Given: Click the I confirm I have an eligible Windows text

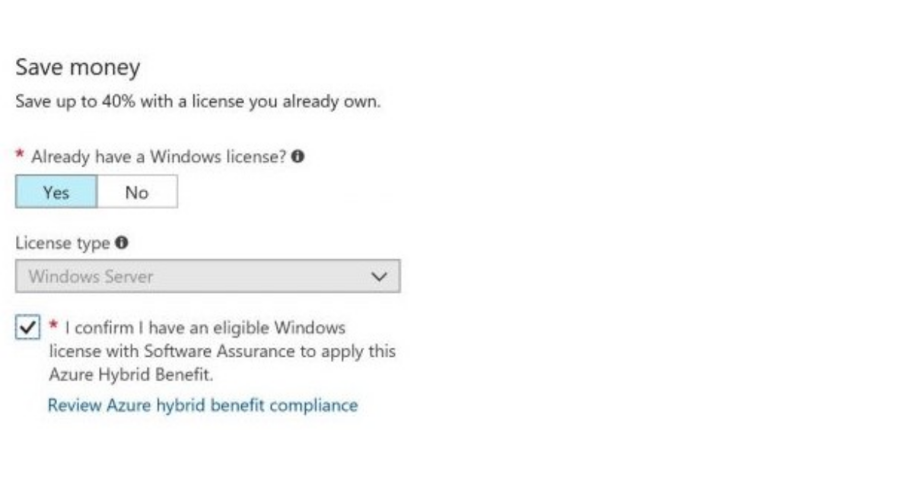Looking at the screenshot, I should (x=205, y=327).
